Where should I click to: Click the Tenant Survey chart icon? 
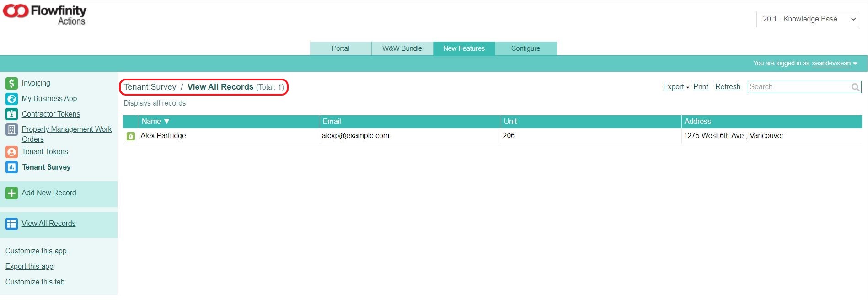click(x=11, y=167)
